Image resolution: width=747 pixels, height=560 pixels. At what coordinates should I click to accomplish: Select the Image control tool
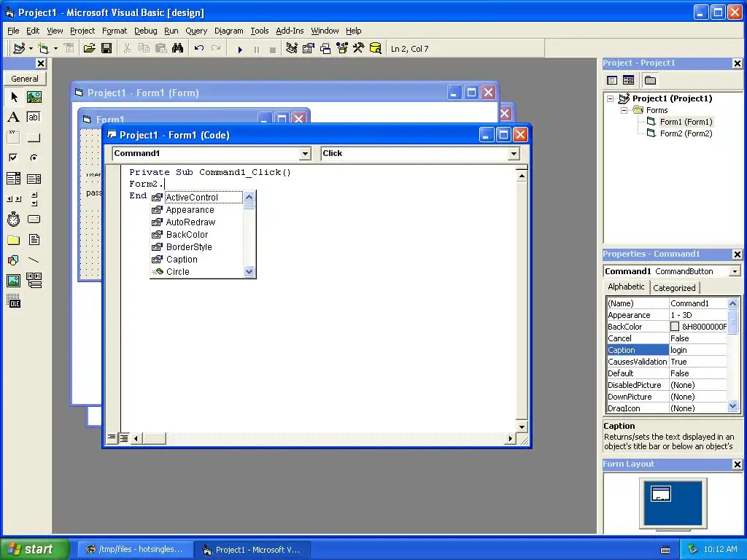tap(14, 281)
